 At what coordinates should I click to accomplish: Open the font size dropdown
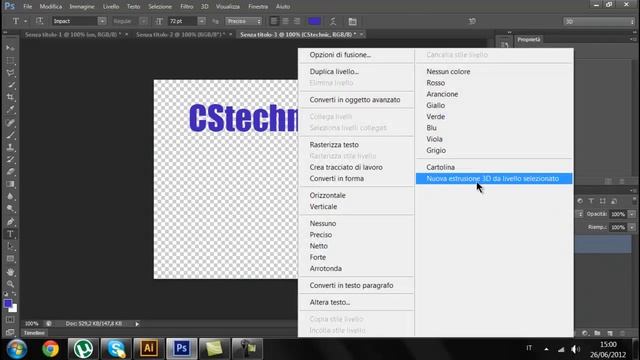[x=202, y=21]
